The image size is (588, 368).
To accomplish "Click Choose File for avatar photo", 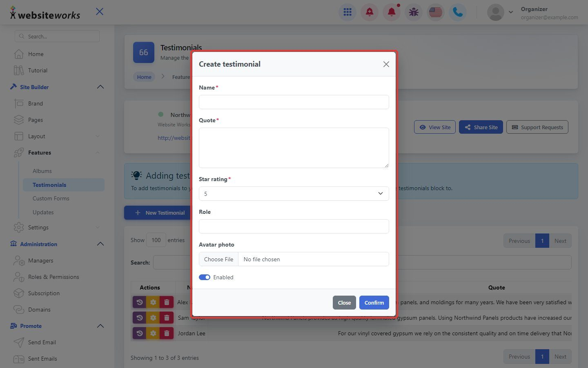I will pos(218,259).
